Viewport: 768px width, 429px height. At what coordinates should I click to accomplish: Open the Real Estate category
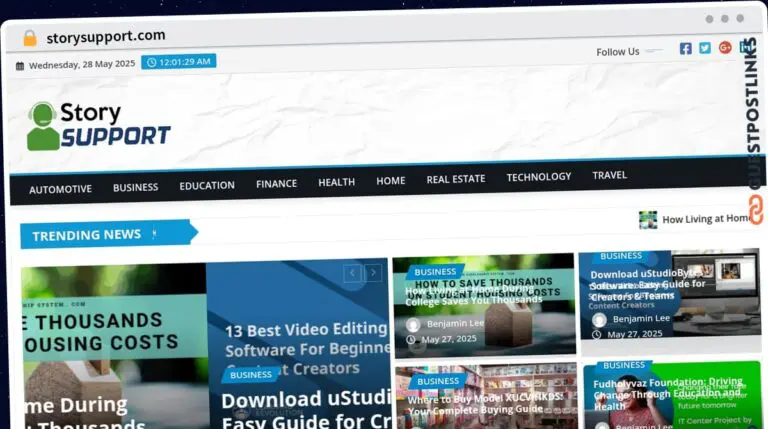(x=455, y=179)
